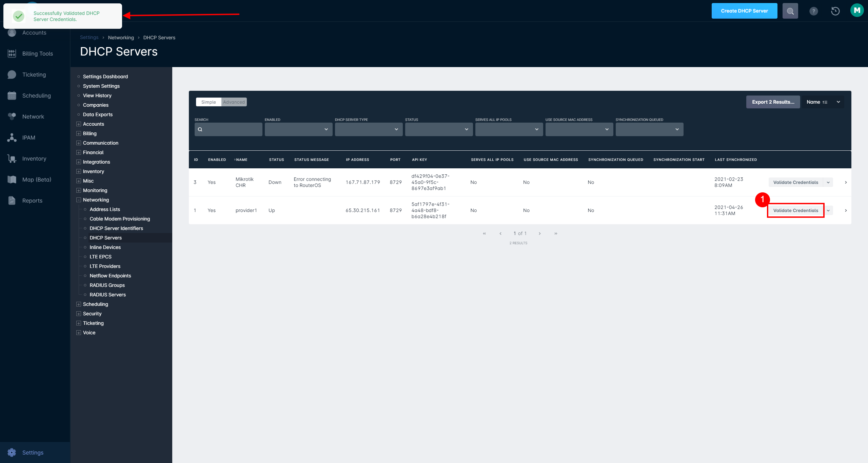Click the Reports sidebar icon
868x463 pixels.
click(12, 200)
